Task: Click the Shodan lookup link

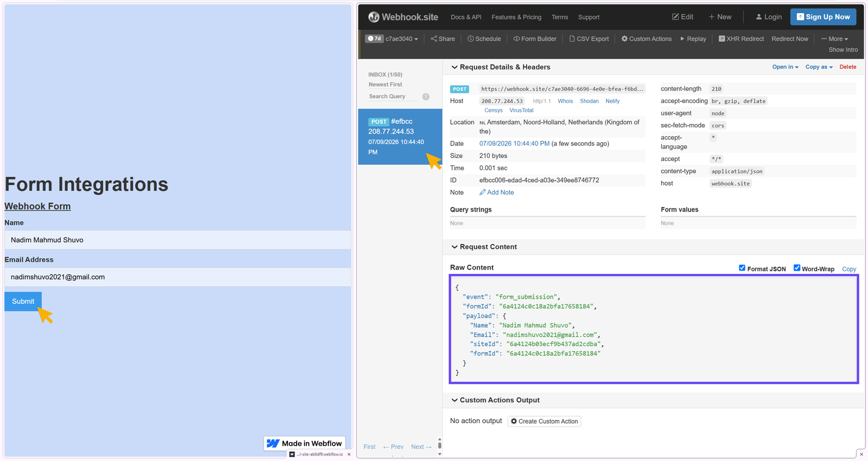Action: [x=589, y=101]
